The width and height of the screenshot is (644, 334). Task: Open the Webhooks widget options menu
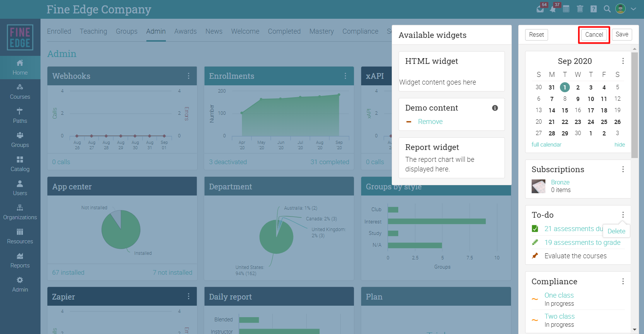tap(188, 76)
